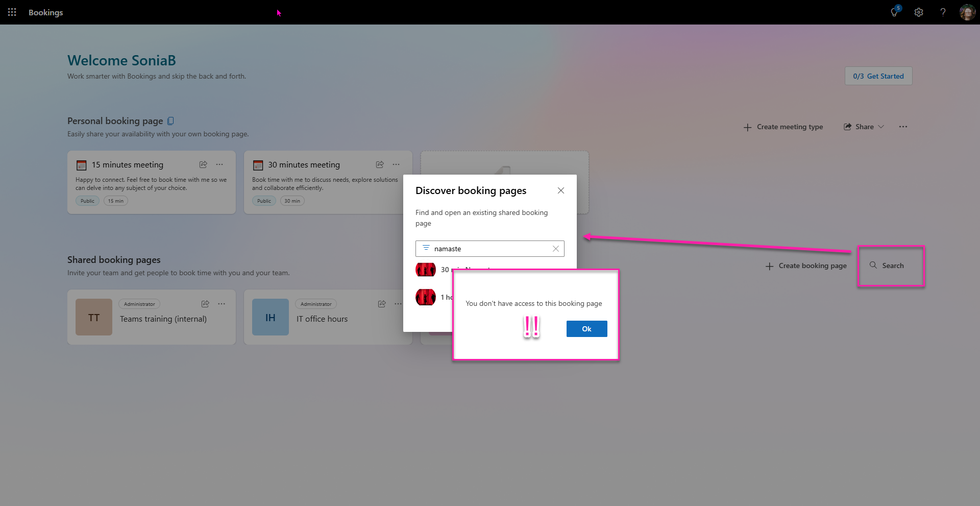The width and height of the screenshot is (980, 506).
Task: Open the 15 minutes meeting title
Action: click(128, 164)
